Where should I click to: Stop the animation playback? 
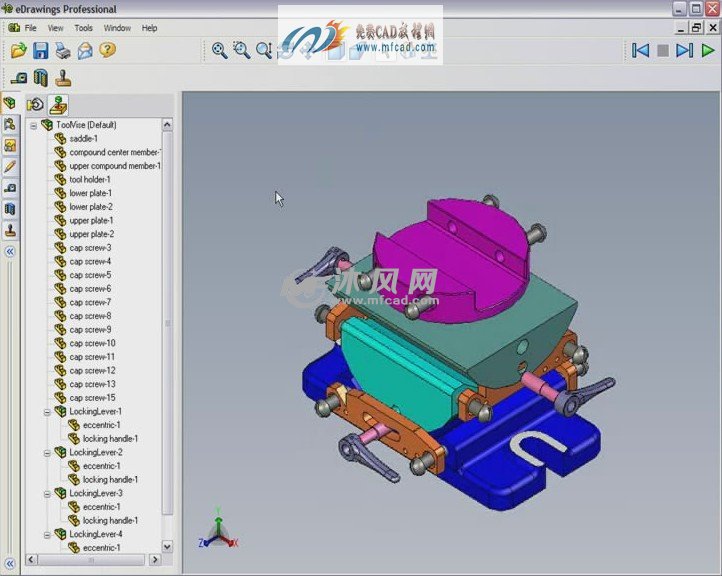[662, 51]
